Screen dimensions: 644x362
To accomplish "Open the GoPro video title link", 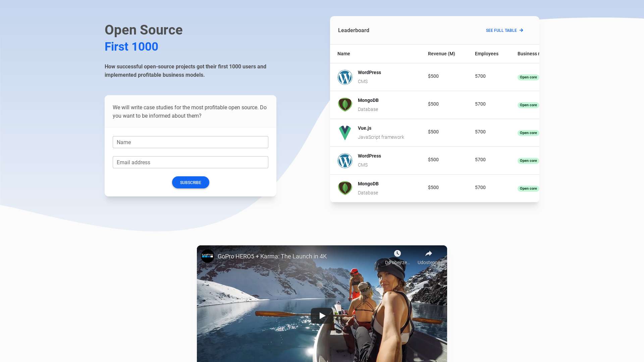I will coord(272,256).
